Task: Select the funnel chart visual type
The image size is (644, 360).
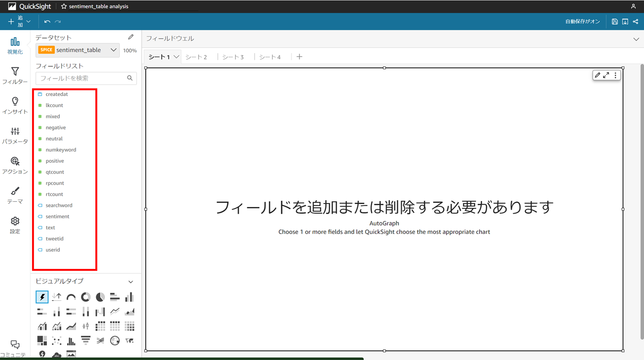Action: [85, 340]
